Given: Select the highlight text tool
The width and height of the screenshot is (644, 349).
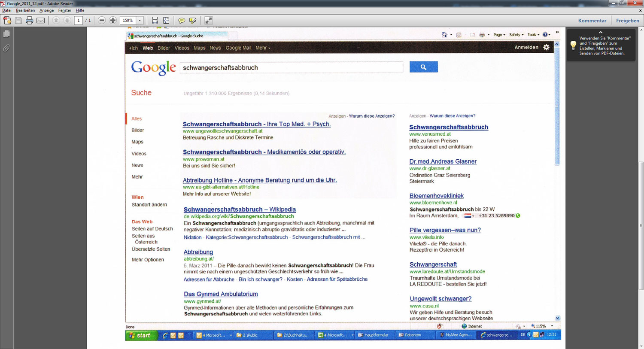Looking at the screenshot, I should (x=193, y=20).
